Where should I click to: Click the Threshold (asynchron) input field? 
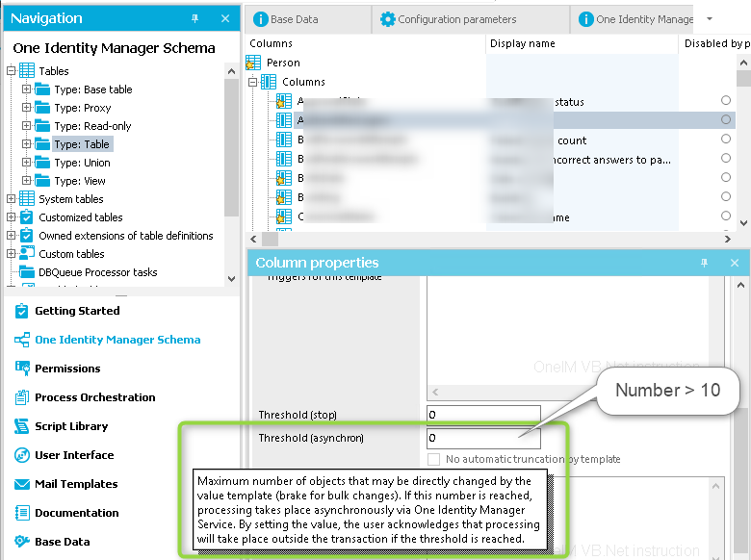pyautogui.click(x=483, y=438)
